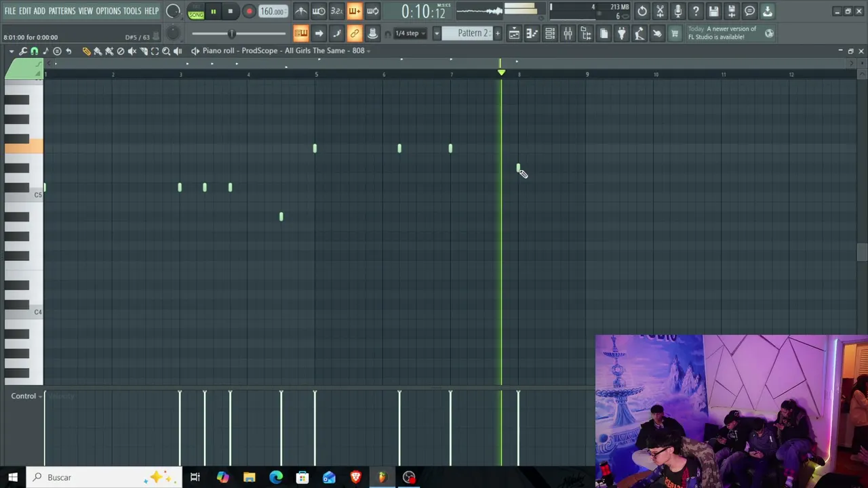Choose the Select marquee tool
The width and height of the screenshot is (868, 488).
click(155, 51)
